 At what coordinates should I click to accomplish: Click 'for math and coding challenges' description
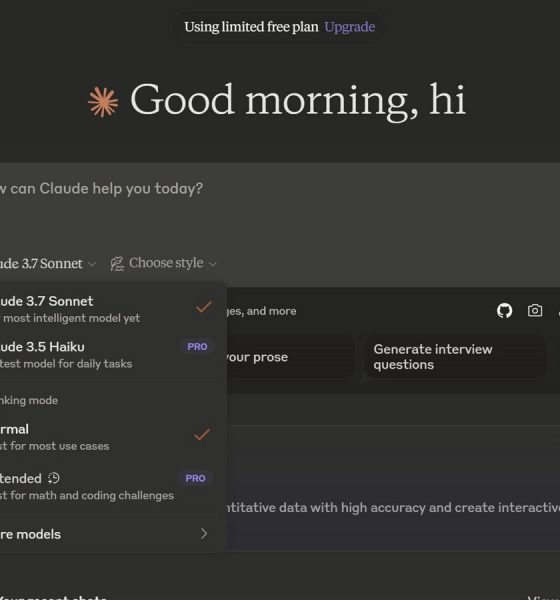point(92,495)
